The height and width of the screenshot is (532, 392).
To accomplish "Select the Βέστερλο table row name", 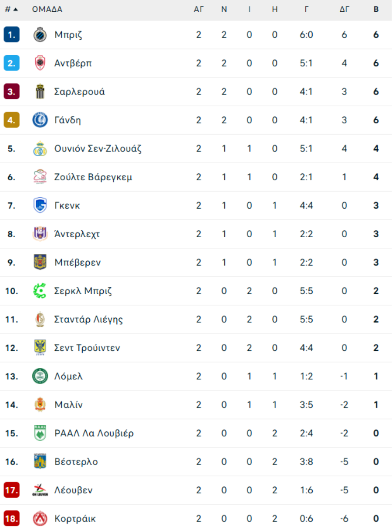I will click(x=76, y=462).
